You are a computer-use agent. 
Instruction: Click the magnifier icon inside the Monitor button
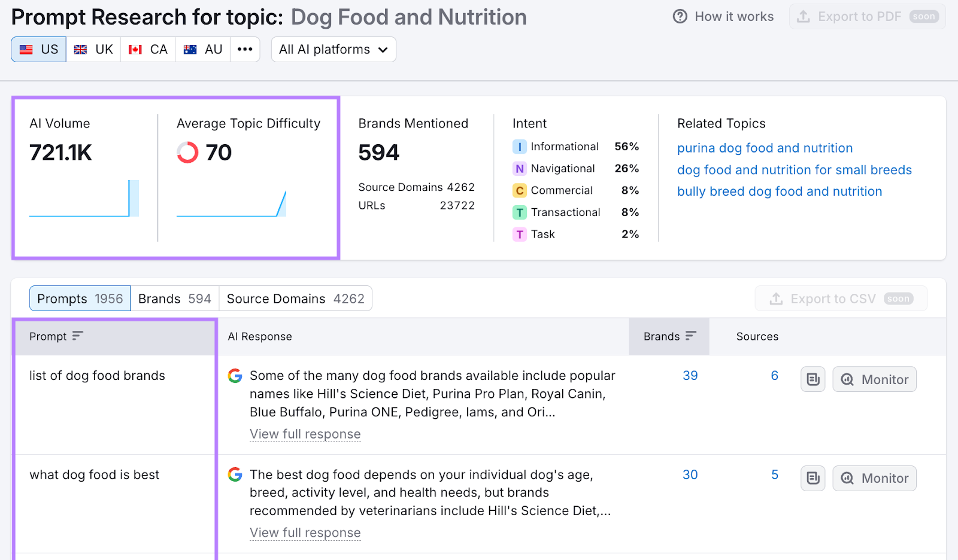[848, 379]
